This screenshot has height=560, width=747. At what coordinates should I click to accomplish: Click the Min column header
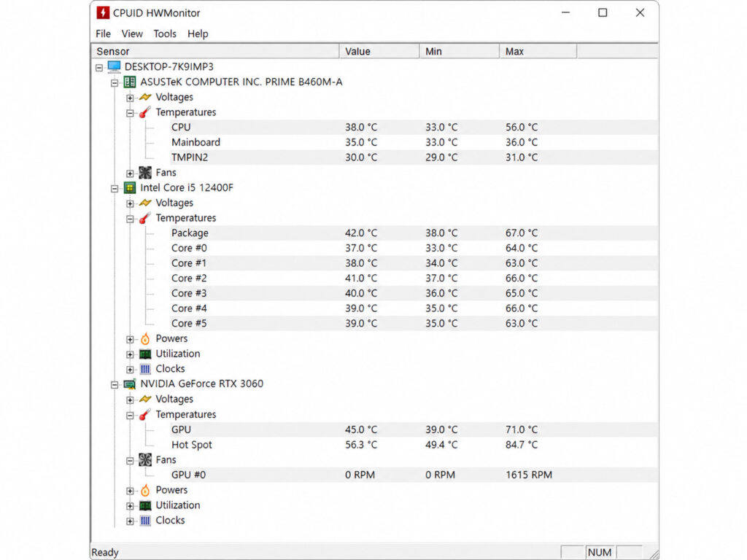[x=460, y=51]
